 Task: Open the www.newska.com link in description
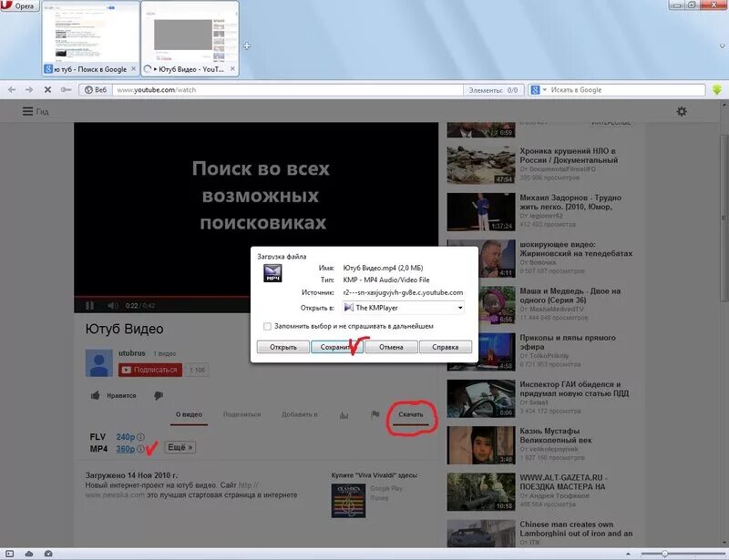pyautogui.click(x=115, y=495)
